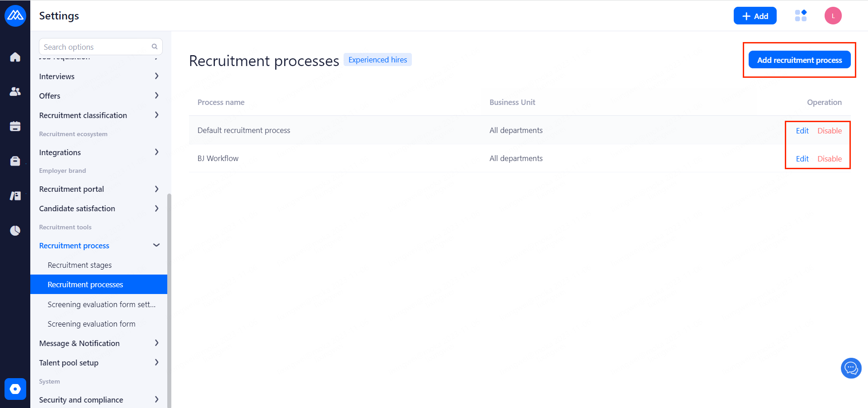Image resolution: width=868 pixels, height=408 pixels.
Task: Click the settings hexagon icon at bottom-left
Action: [x=15, y=389]
